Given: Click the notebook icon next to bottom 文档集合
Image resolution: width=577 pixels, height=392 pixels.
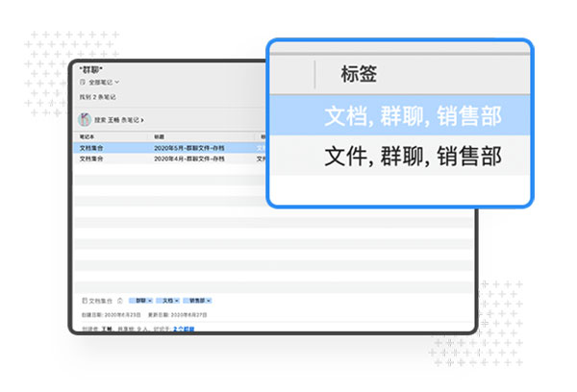Looking at the screenshot, I should [85, 301].
